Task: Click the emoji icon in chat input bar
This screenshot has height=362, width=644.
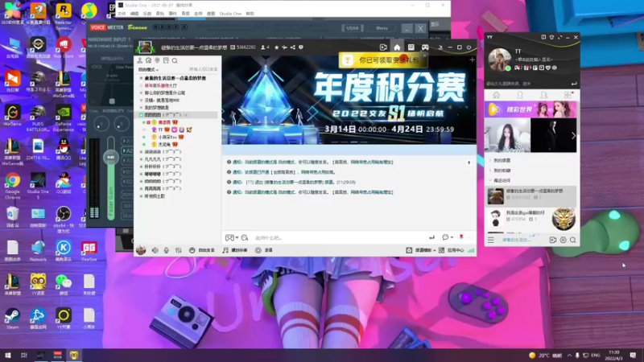Action: tap(245, 237)
